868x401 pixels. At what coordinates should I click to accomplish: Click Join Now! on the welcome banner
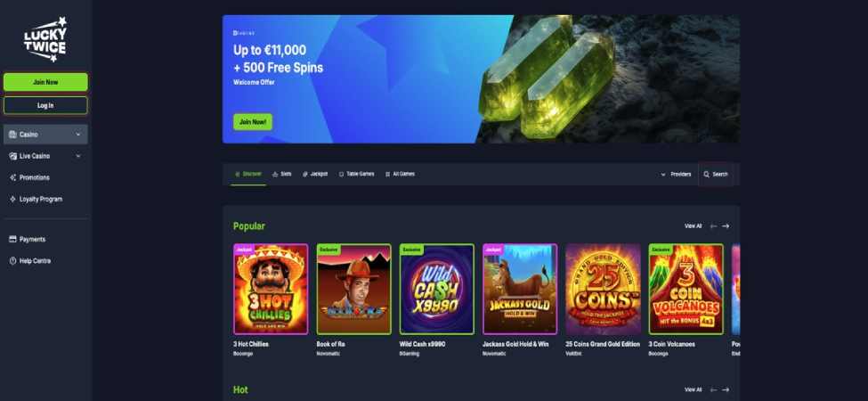pyautogui.click(x=253, y=122)
